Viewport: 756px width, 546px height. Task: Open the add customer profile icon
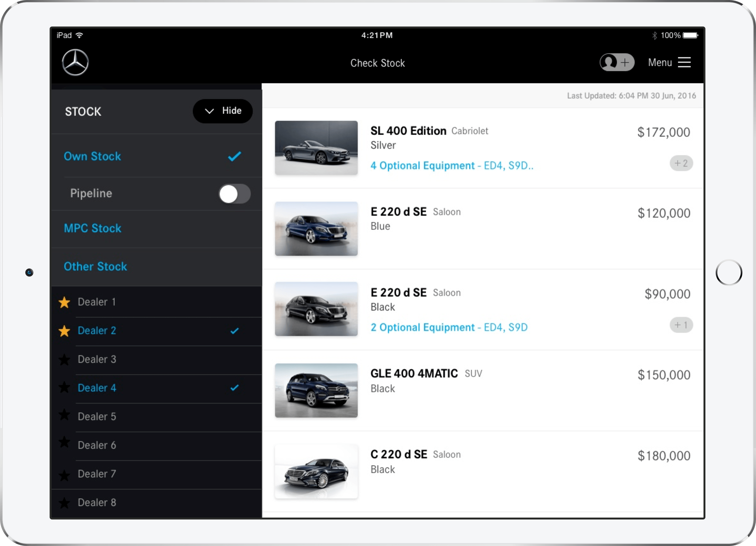tap(617, 62)
